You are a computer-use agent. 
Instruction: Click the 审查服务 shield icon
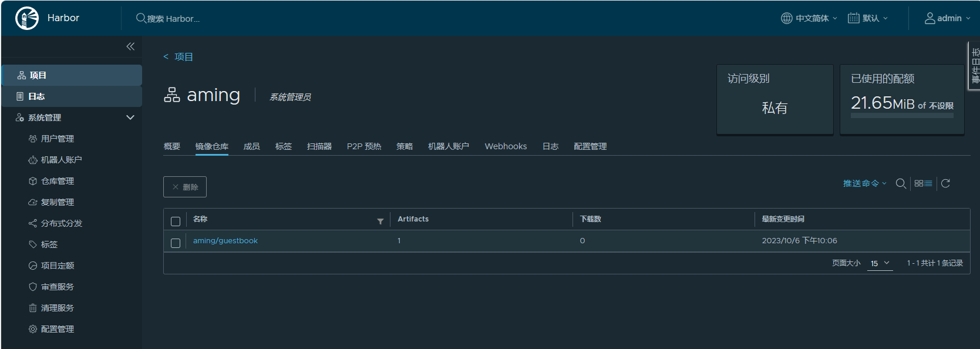point(33,287)
